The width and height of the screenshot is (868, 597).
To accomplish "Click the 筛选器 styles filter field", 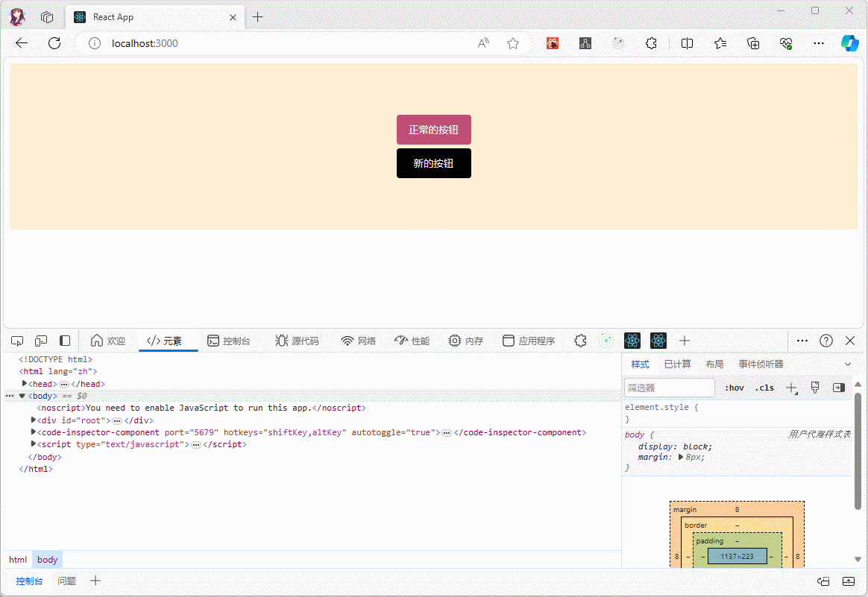I will coord(669,388).
